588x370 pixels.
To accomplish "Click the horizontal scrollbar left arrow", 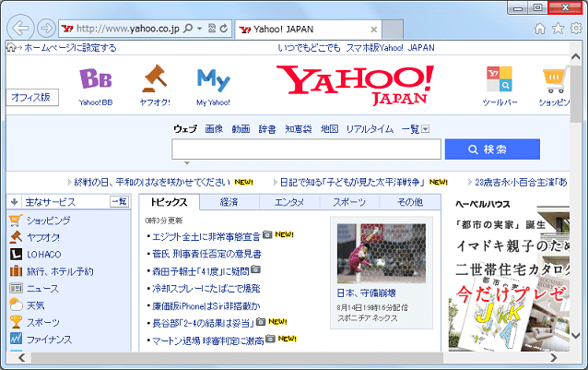I will point(21,358).
